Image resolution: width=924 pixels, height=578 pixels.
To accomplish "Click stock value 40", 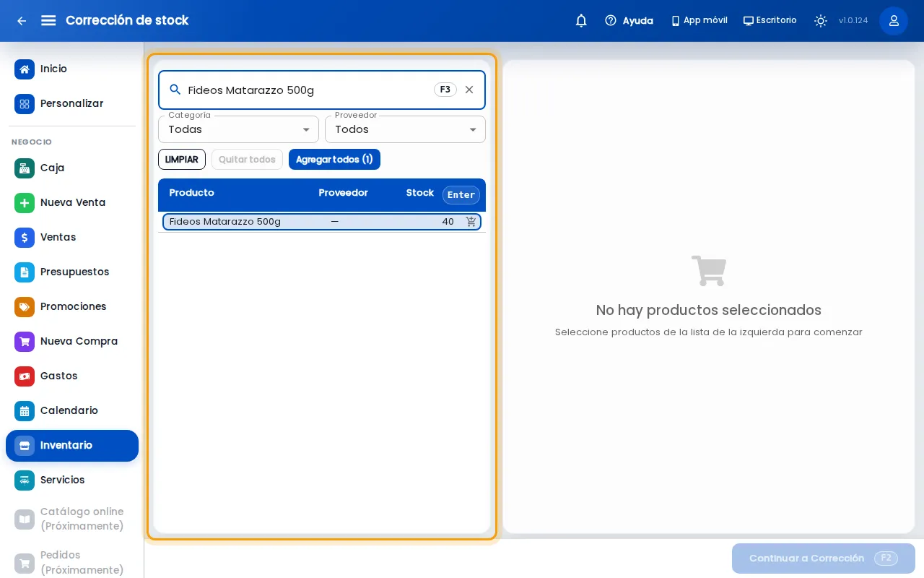I will tap(448, 222).
